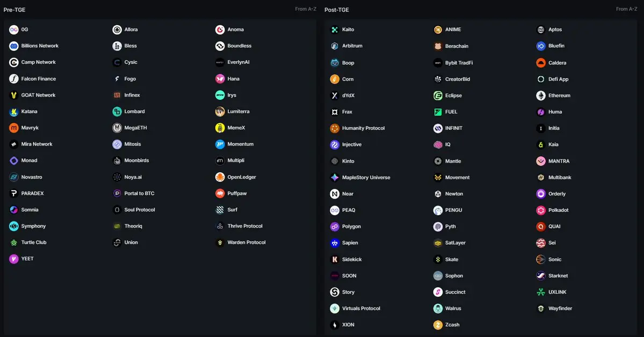Open the Mira Network project link
The height and width of the screenshot is (337, 644).
coord(31,144)
